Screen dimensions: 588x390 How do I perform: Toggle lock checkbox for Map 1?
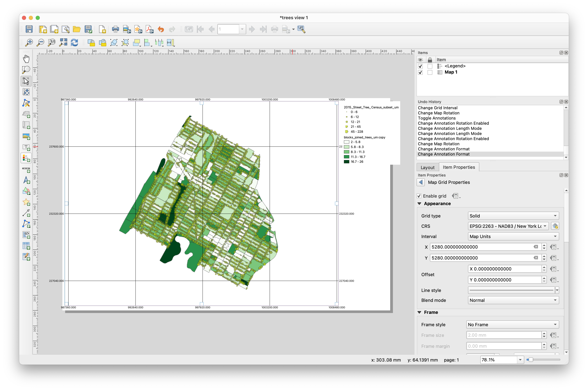pyautogui.click(x=430, y=72)
